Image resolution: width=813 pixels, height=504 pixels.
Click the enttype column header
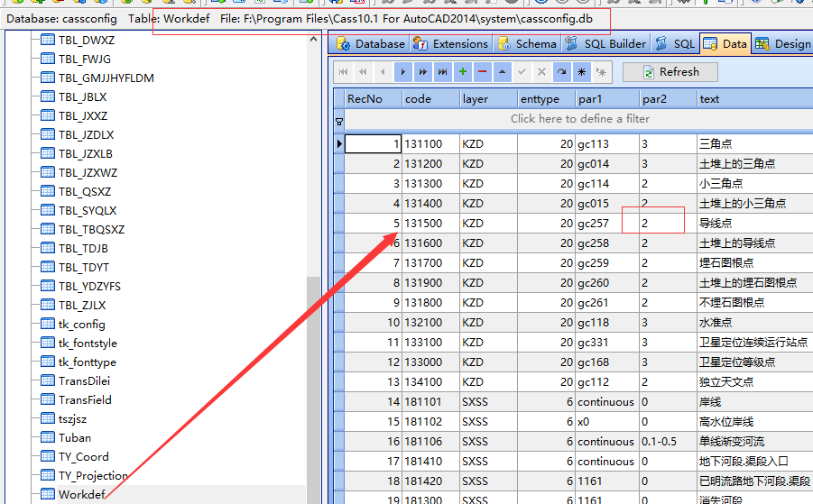tap(547, 99)
